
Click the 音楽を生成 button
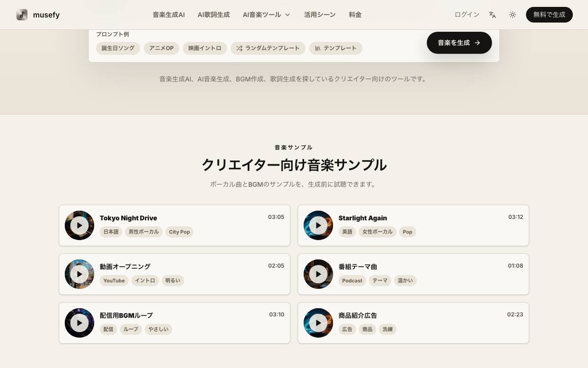459,43
